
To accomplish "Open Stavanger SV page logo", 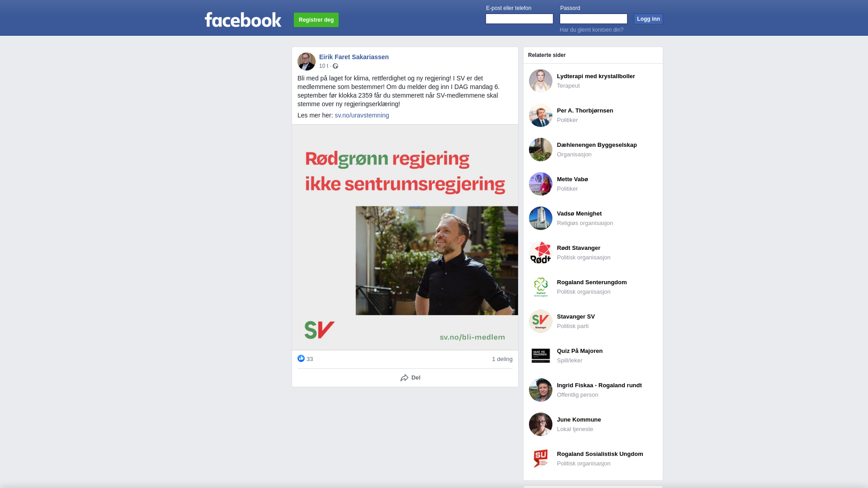I will 541,321.
